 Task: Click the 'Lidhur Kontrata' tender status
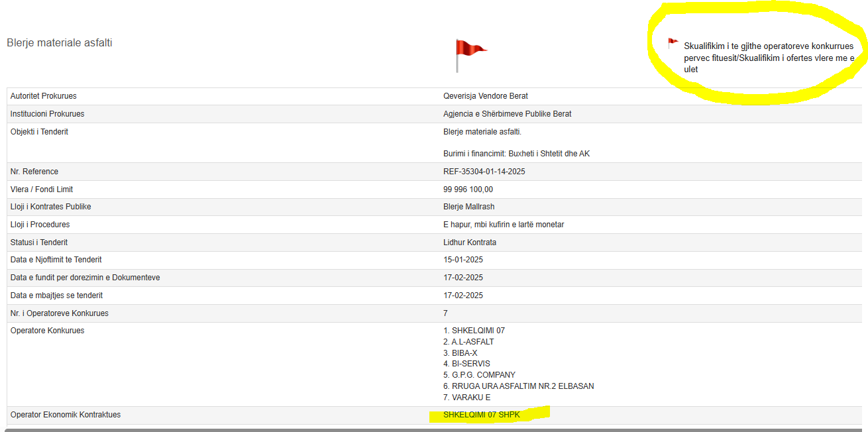coord(470,243)
